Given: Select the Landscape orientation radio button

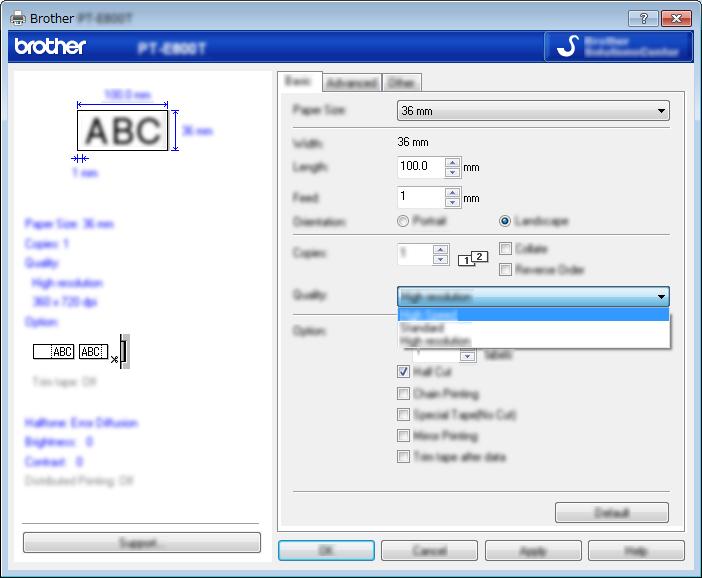Looking at the screenshot, I should pos(505,221).
